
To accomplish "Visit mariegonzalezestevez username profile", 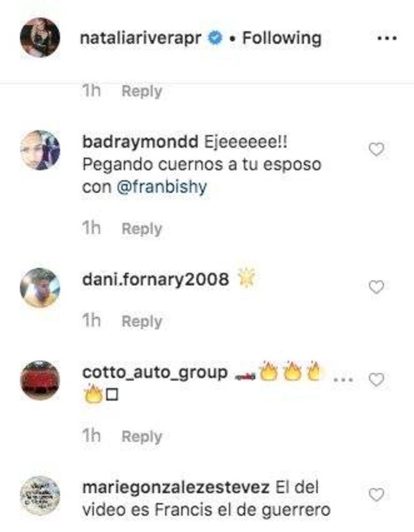I will coord(176,488).
